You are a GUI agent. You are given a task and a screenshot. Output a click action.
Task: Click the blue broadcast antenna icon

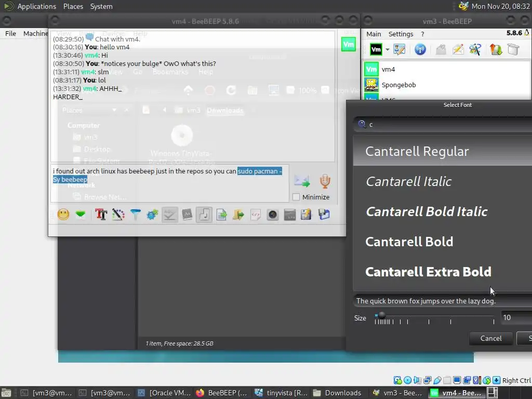coord(420,49)
